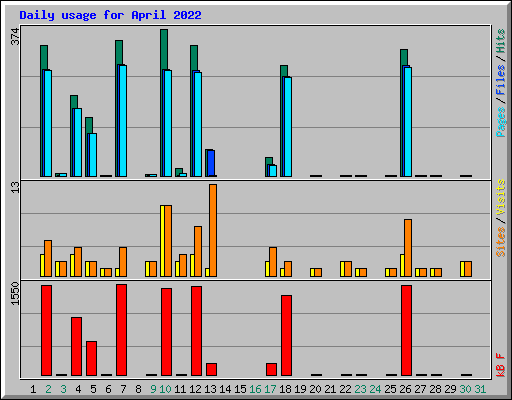Select day 22 on the date axis
The width and height of the screenshot is (512, 400).
(345, 389)
